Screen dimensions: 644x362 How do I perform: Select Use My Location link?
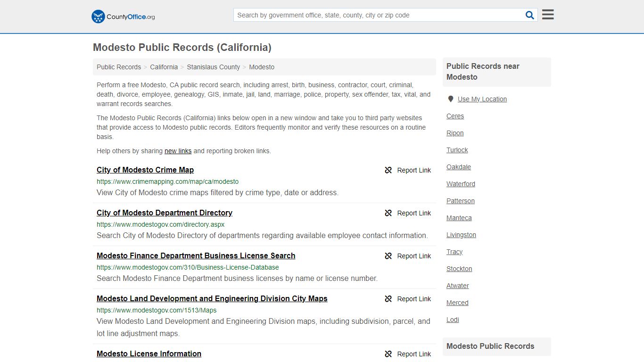pyautogui.click(x=482, y=99)
